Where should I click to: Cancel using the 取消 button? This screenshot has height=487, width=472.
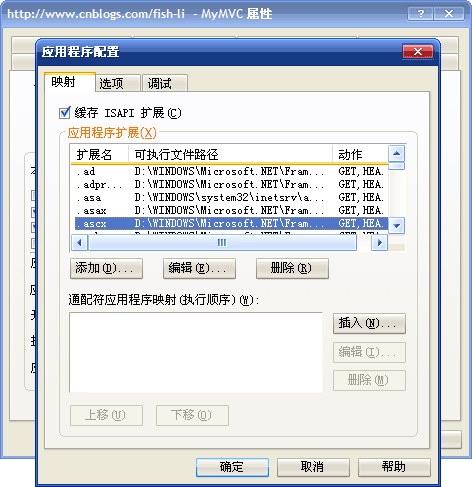pos(313,467)
